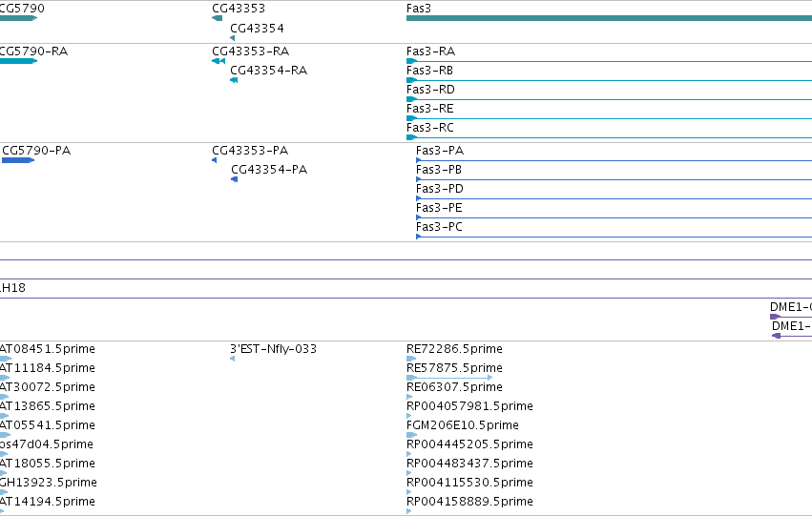Viewport: 812px width, 516px height.
Task: Click the AT30072.5prime EST label
Action: (48, 387)
